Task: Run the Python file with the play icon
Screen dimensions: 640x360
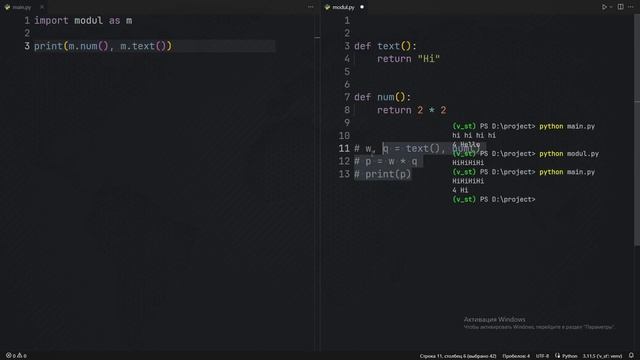Action: (604, 7)
